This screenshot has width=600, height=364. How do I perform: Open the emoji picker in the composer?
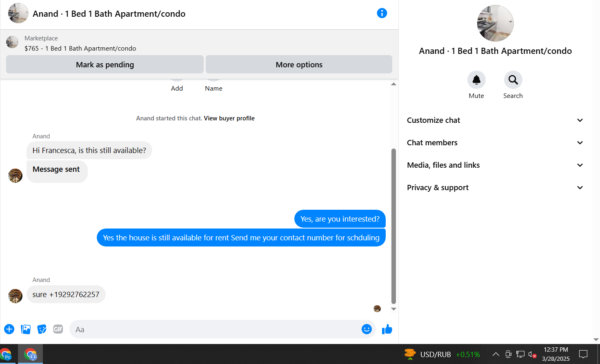(x=367, y=329)
